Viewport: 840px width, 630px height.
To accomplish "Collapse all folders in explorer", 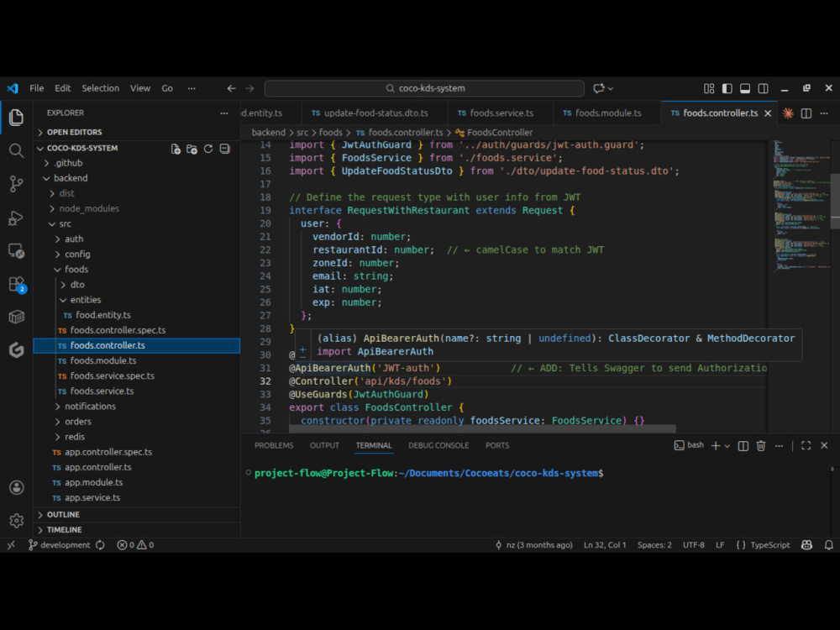I will click(225, 149).
